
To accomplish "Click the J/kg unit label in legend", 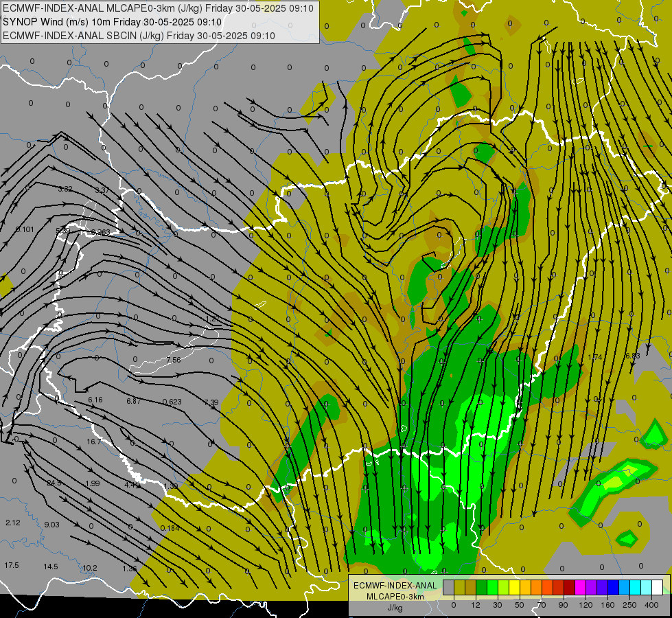I will click(395, 608).
